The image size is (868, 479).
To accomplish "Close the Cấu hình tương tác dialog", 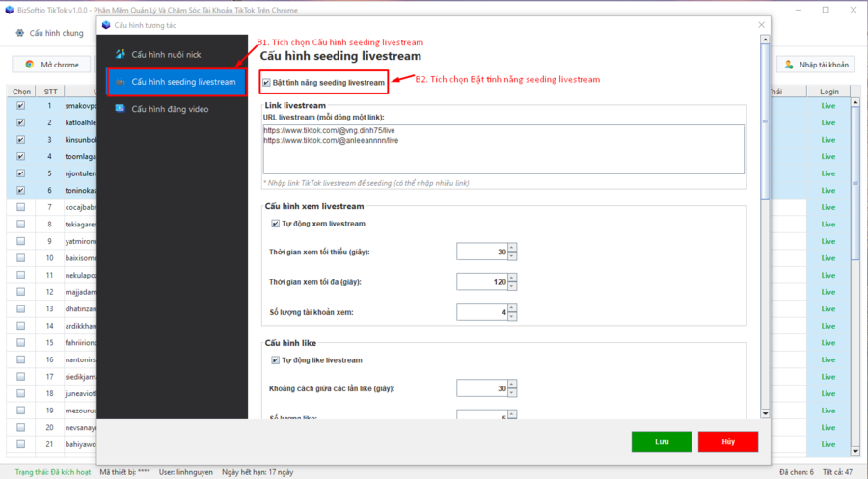I will pyautogui.click(x=760, y=24).
